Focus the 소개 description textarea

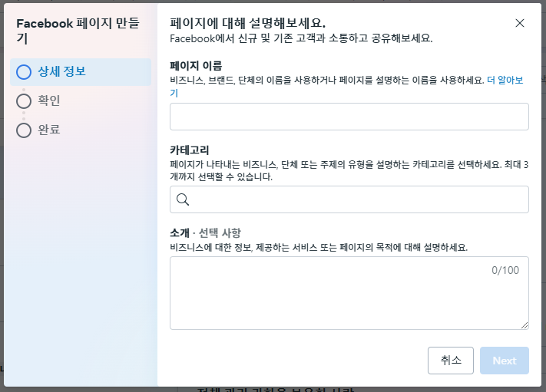point(349,293)
